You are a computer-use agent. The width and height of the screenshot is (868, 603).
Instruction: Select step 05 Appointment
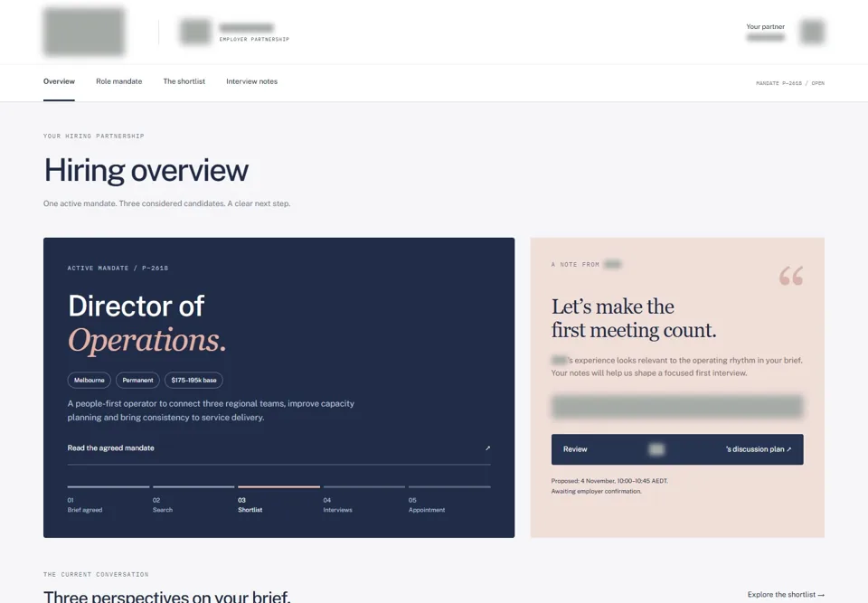pos(449,500)
